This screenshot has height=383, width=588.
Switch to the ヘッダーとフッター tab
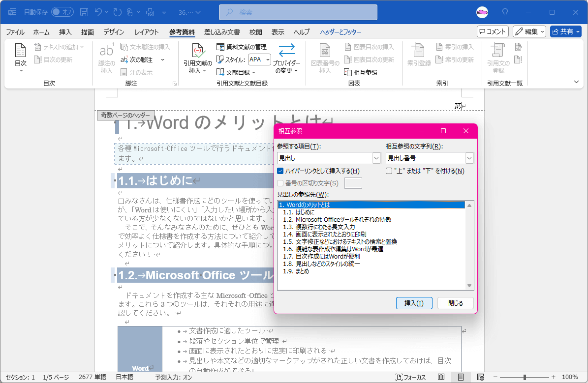[341, 32]
